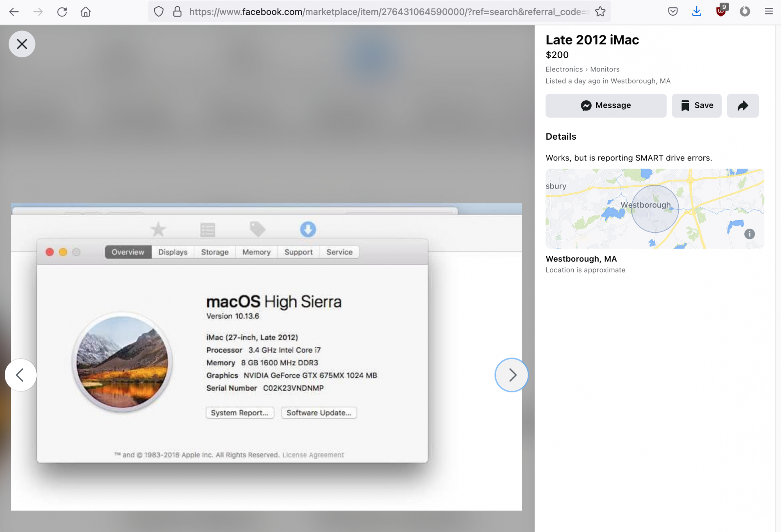Save page to Pocket

point(673,12)
